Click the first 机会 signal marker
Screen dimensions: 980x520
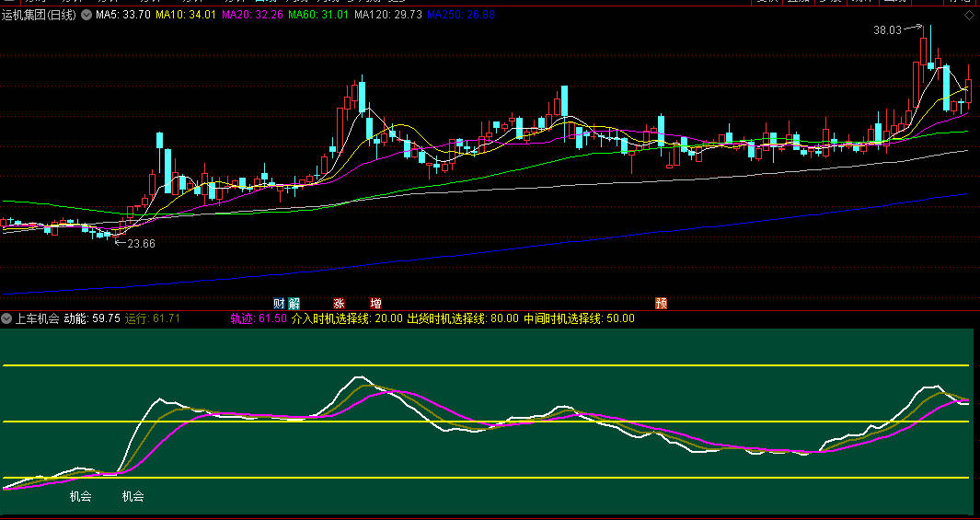point(80,496)
